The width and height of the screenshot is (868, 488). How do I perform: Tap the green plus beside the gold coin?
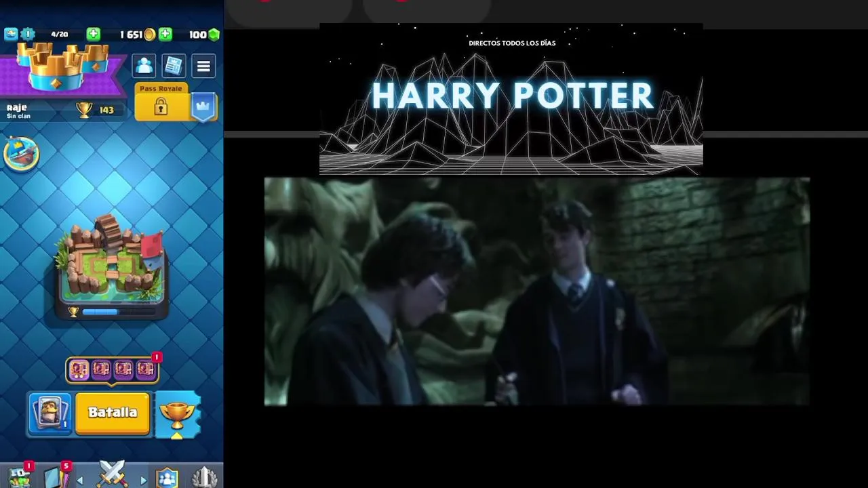[x=165, y=34]
